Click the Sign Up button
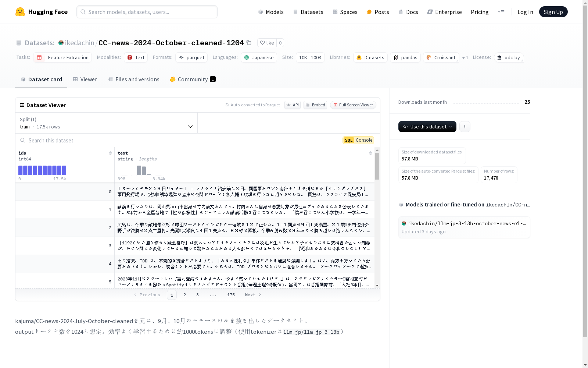 (x=553, y=12)
